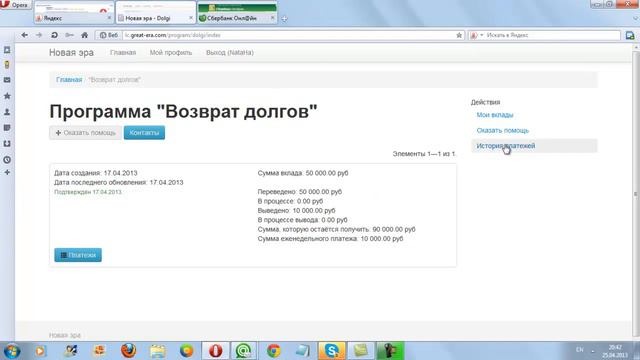640x360 pixels.
Task: Open the Mail.ru Agent taskbar icon
Action: coord(244,351)
